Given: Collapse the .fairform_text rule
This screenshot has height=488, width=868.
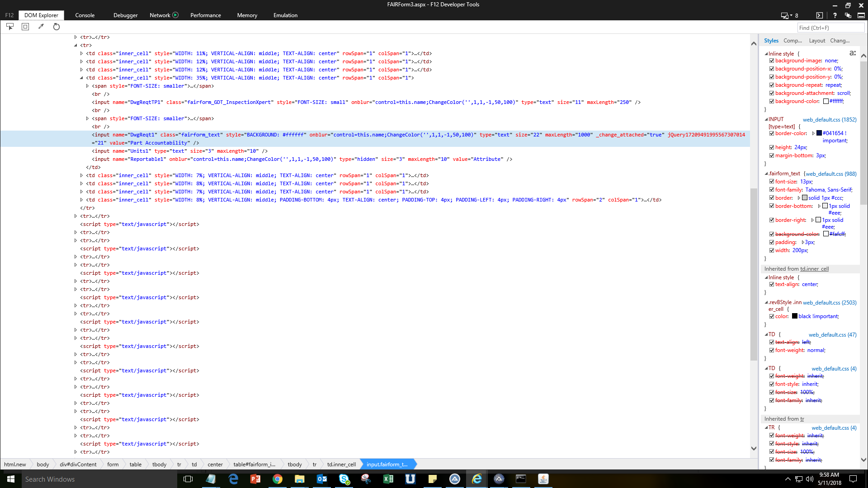Looking at the screenshot, I should pyautogui.click(x=766, y=174).
